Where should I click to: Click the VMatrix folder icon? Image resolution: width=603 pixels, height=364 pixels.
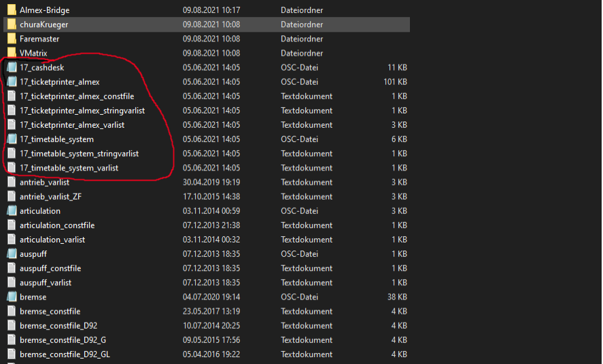[x=12, y=53]
